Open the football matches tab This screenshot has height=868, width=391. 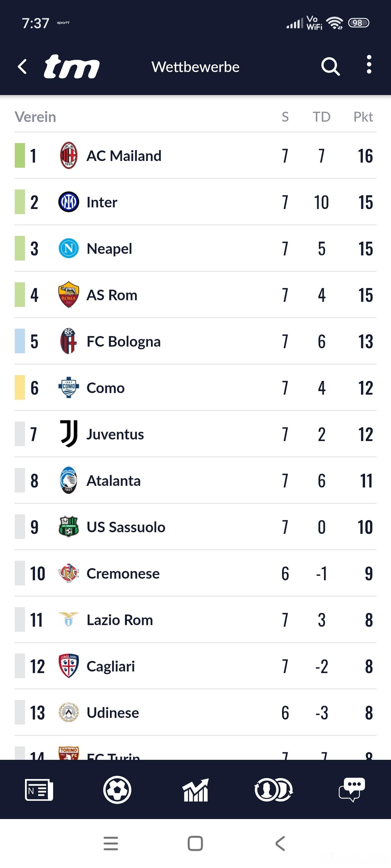tap(117, 790)
